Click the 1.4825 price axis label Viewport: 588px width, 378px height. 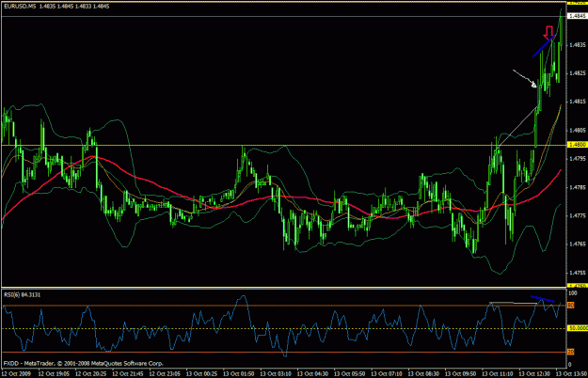point(577,73)
